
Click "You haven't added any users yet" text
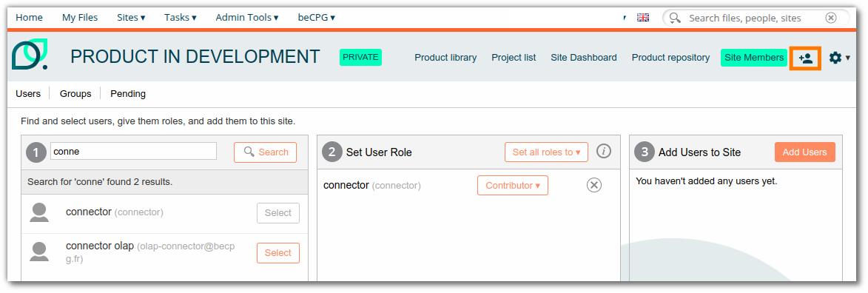click(x=707, y=181)
